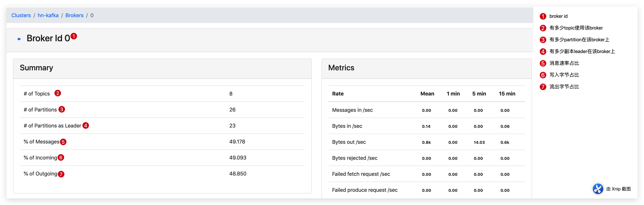Select Bytes out 5 min value 14.03
The width and height of the screenshot is (644, 205).
coord(479,142)
